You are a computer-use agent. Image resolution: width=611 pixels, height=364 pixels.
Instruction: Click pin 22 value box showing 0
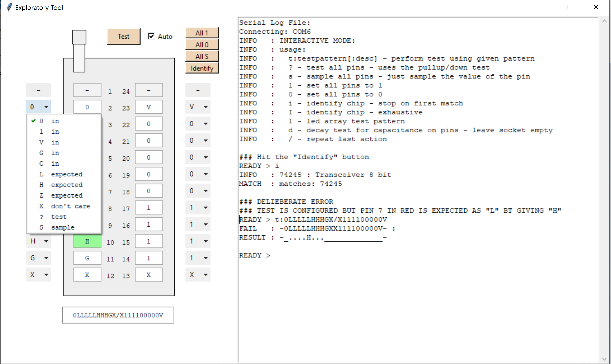pyautogui.click(x=149, y=124)
